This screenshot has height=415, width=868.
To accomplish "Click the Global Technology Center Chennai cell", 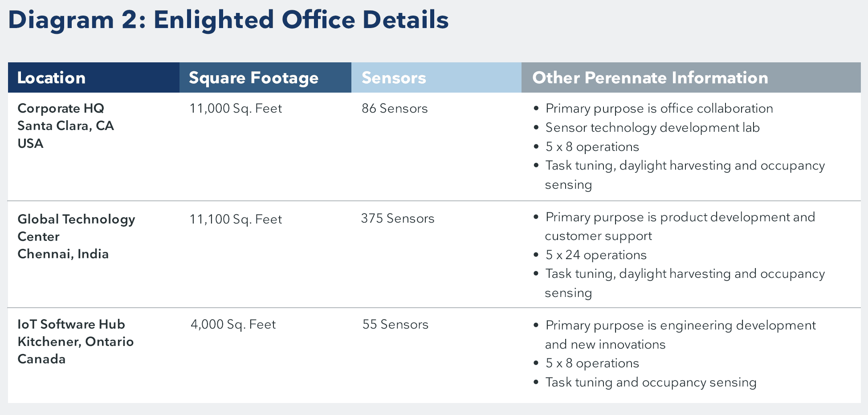I will point(76,236).
